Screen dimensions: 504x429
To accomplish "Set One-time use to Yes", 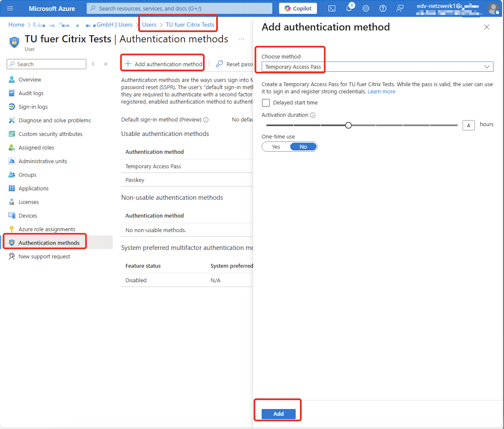I will [x=276, y=147].
